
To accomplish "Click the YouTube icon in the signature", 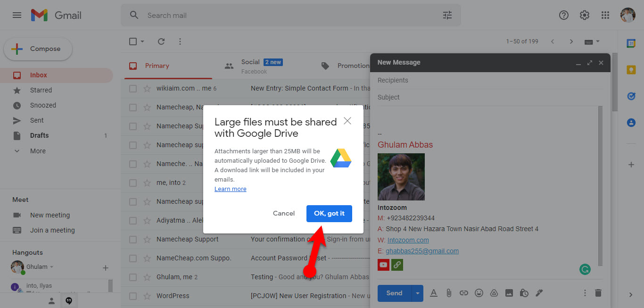I will click(383, 265).
